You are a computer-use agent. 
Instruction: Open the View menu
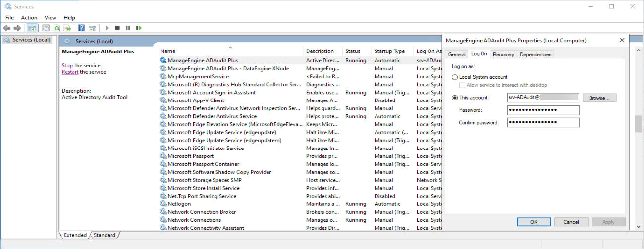51,18
